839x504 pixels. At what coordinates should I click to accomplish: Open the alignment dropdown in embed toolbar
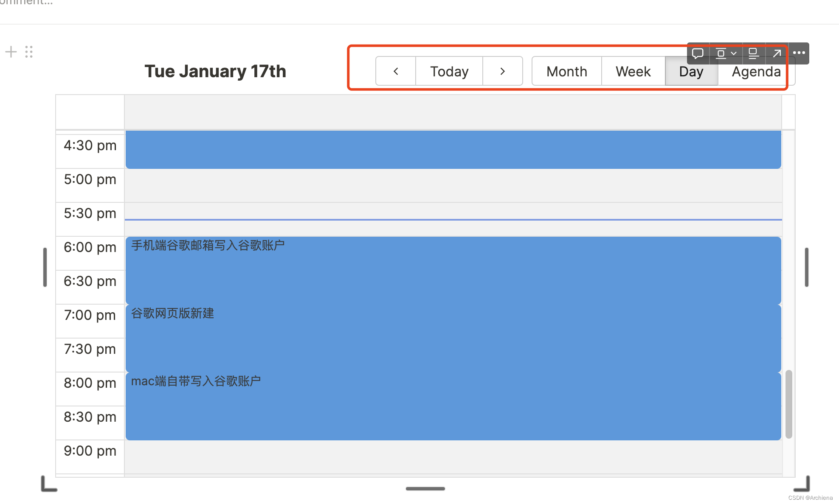point(726,53)
